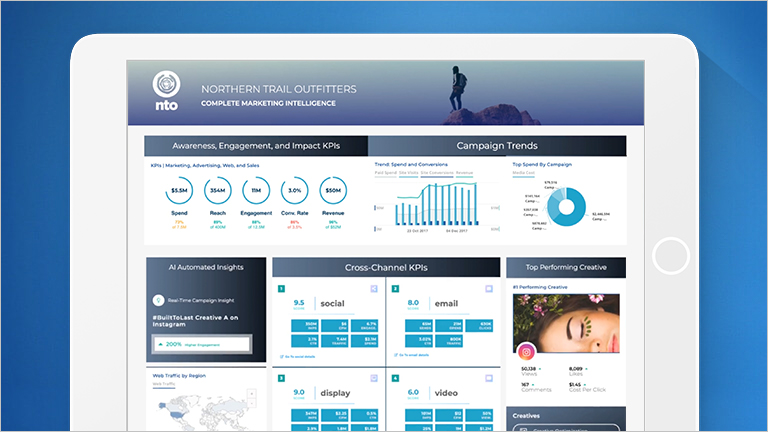The image size is (768, 432).
Task: Click the Northern Trail Outfitters title
Action: (279, 89)
